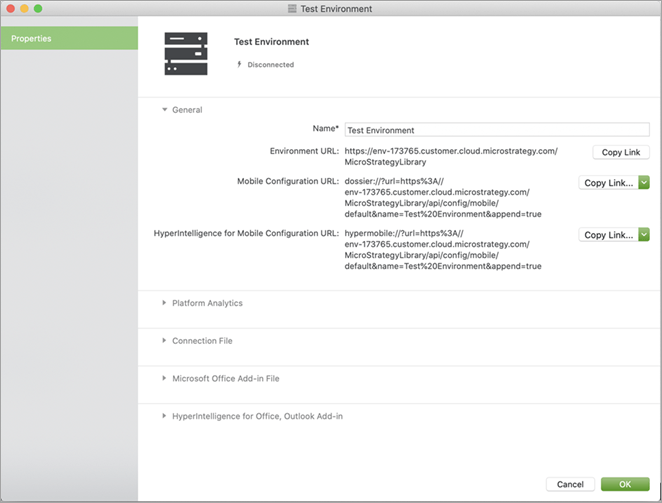The width and height of the screenshot is (662, 503).
Task: Collapse the General section
Action: pos(165,110)
